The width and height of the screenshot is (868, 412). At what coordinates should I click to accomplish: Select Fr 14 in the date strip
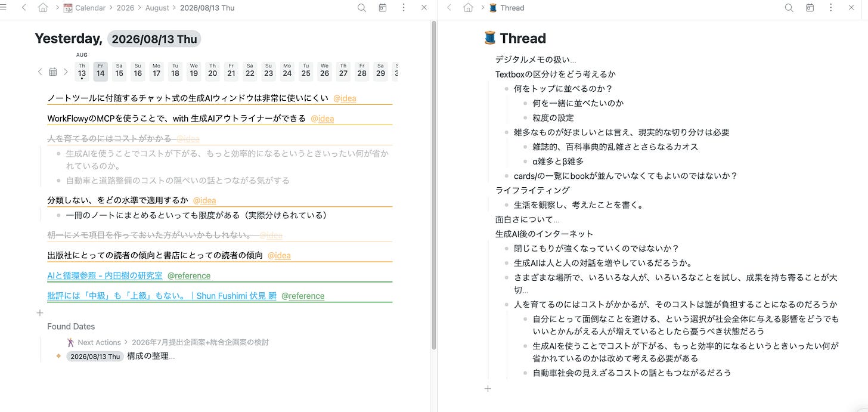(x=100, y=71)
